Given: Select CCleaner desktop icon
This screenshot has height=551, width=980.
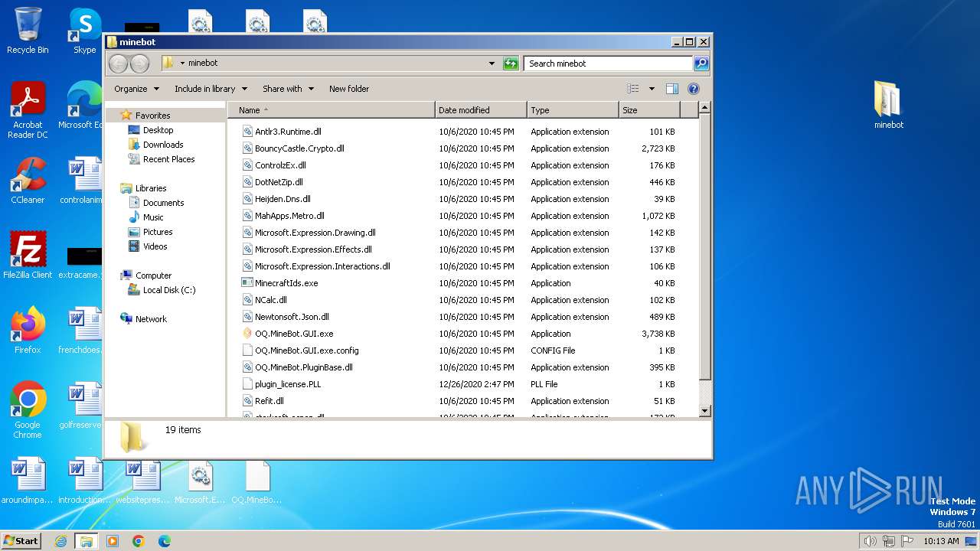Looking at the screenshot, I should click(28, 181).
